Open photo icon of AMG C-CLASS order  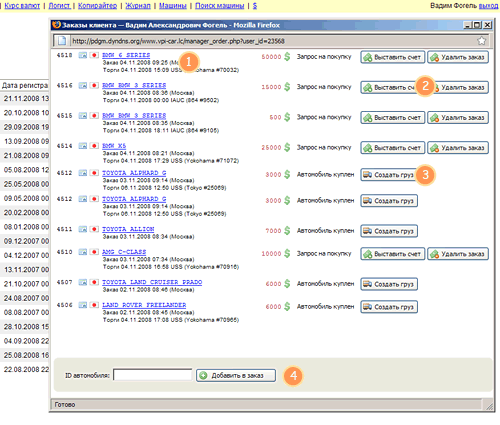pos(83,252)
